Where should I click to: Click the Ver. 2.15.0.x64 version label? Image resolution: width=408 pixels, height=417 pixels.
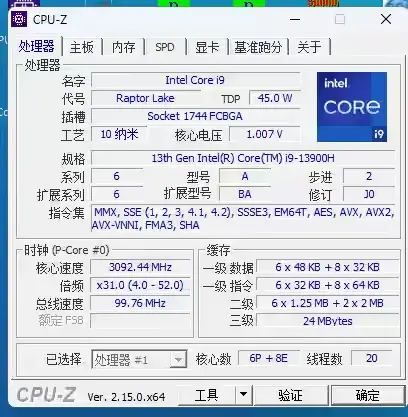coord(126,397)
